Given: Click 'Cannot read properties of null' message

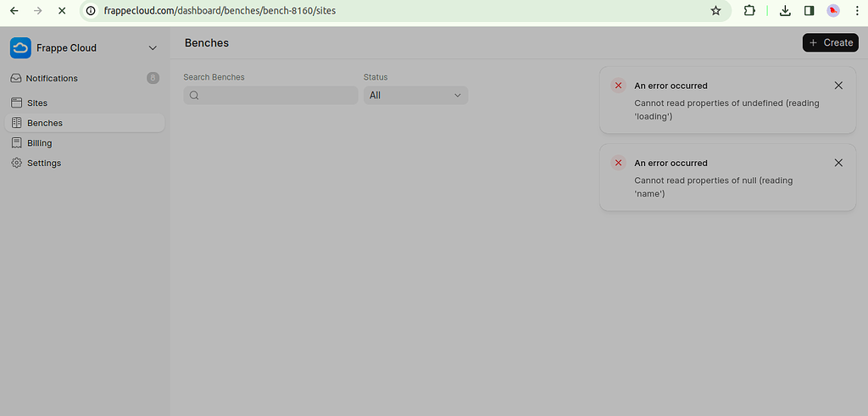Looking at the screenshot, I should [x=714, y=187].
